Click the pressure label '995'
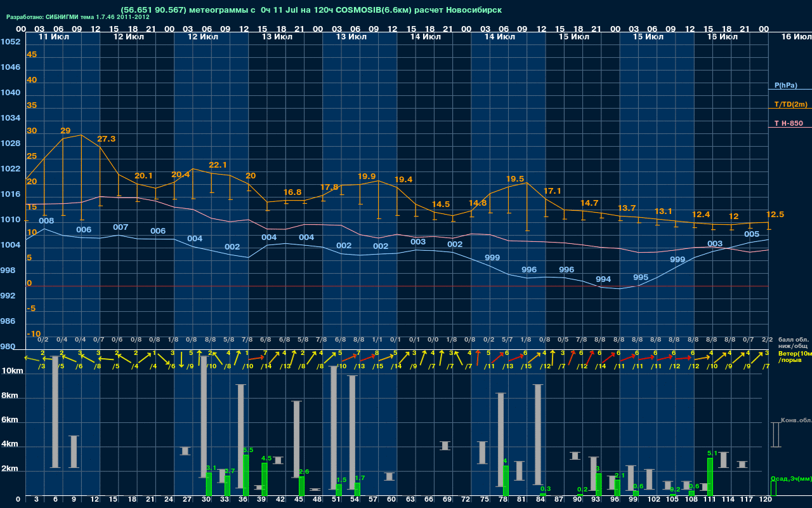 click(641, 277)
